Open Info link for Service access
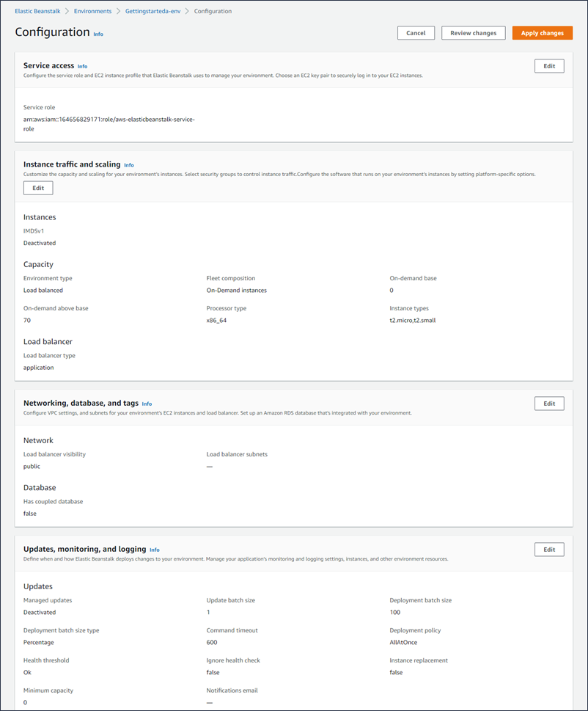Screen dimensions: 588x711 [82, 66]
